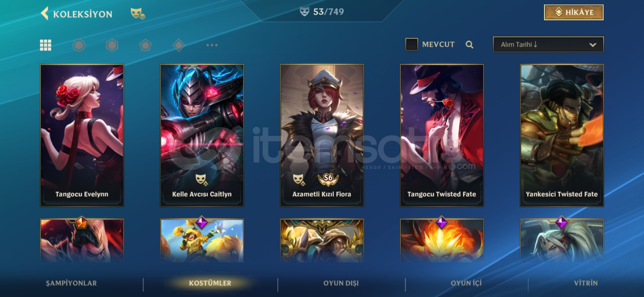Screen dimensions: 644x297
Task: Open the Yankesici Twisted Fate skin card
Action: pos(562,136)
